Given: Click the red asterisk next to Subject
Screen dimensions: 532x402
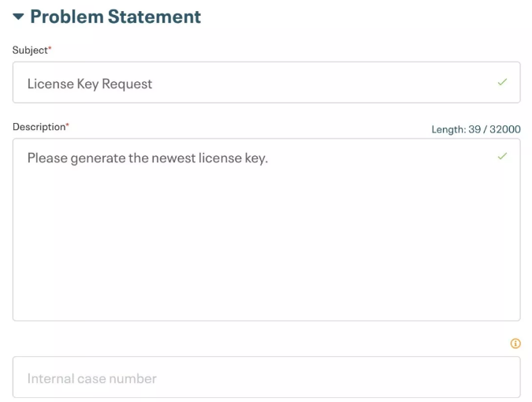Looking at the screenshot, I should (x=50, y=48).
